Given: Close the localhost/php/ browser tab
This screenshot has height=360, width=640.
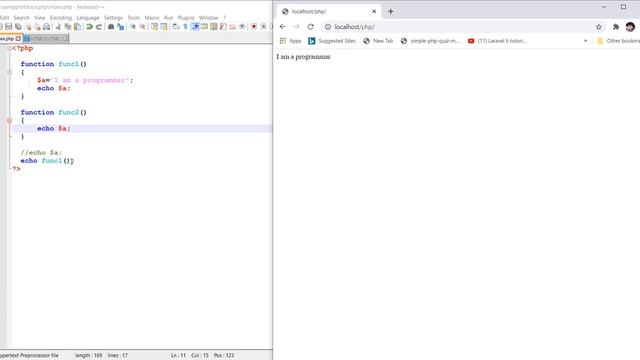Looking at the screenshot, I should point(374,11).
